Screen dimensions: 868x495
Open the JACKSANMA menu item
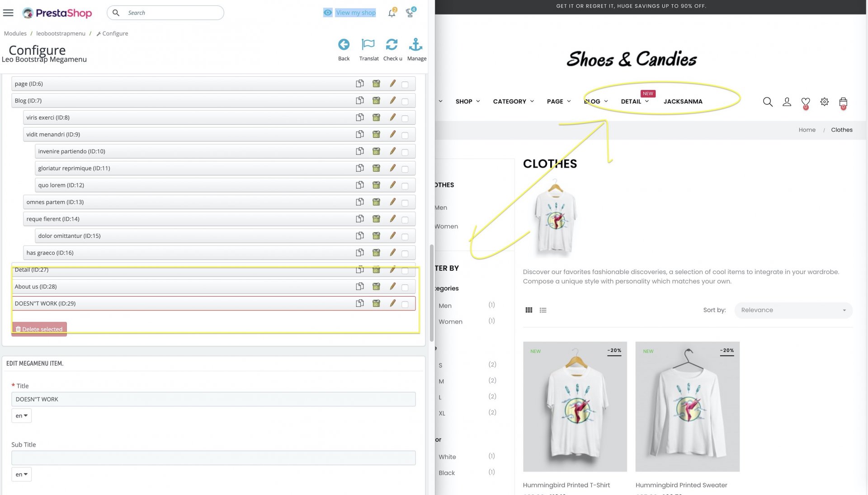(x=683, y=101)
